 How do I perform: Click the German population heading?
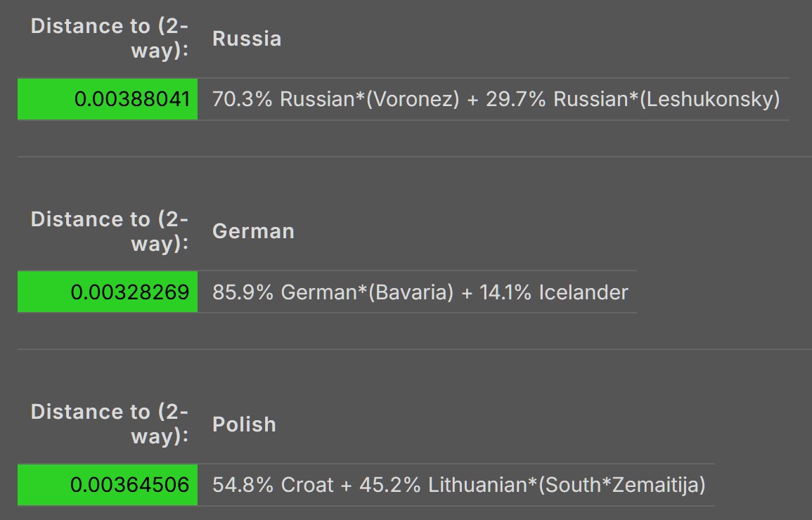253,231
